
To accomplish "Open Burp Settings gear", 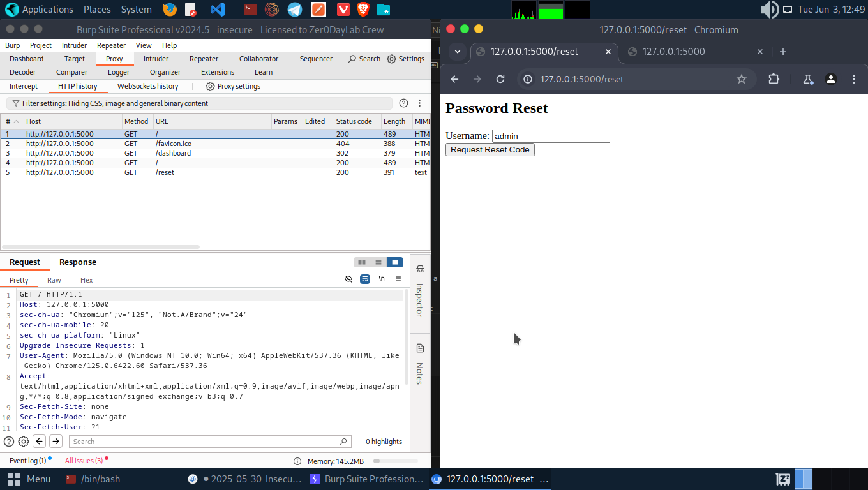I will [x=406, y=59].
